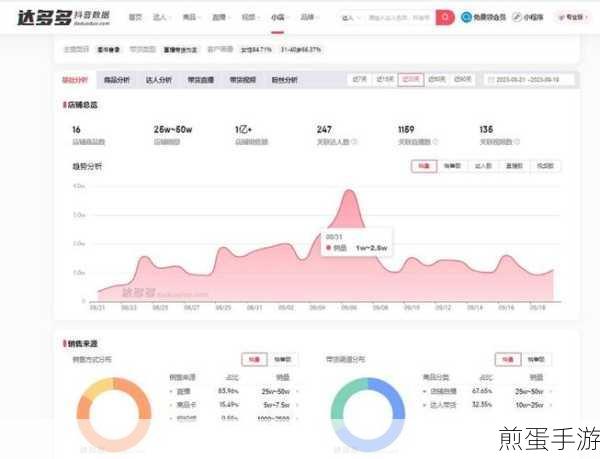Click the 店铺商品数 underlined label
Viewport: 600px width, 459px height.
click(88, 142)
